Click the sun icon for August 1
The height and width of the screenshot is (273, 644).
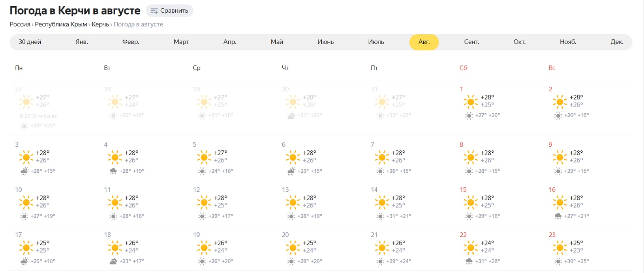[471, 102]
